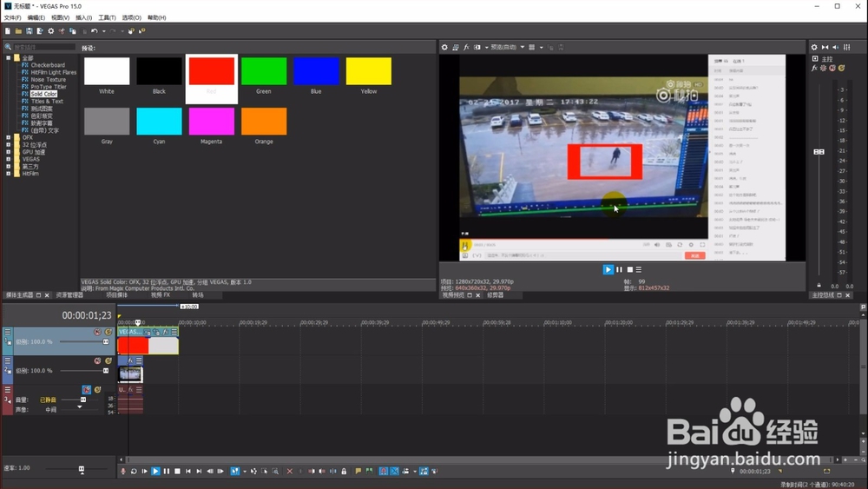Open the undo history dropdown arrow
Image resolution: width=868 pixels, height=489 pixels.
(103, 31)
